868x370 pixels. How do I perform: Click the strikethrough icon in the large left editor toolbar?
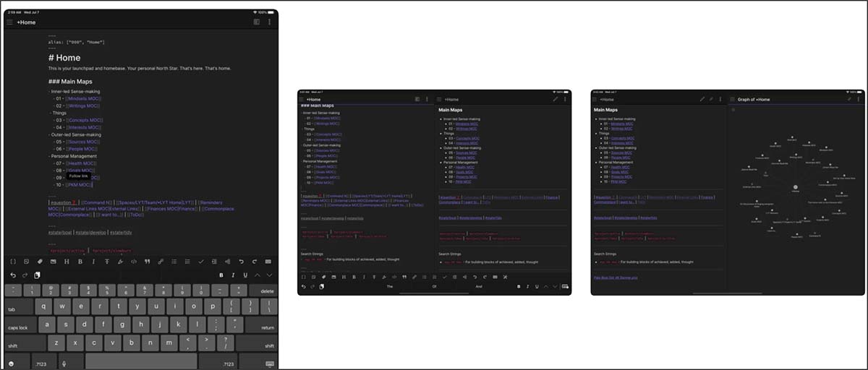(x=107, y=261)
